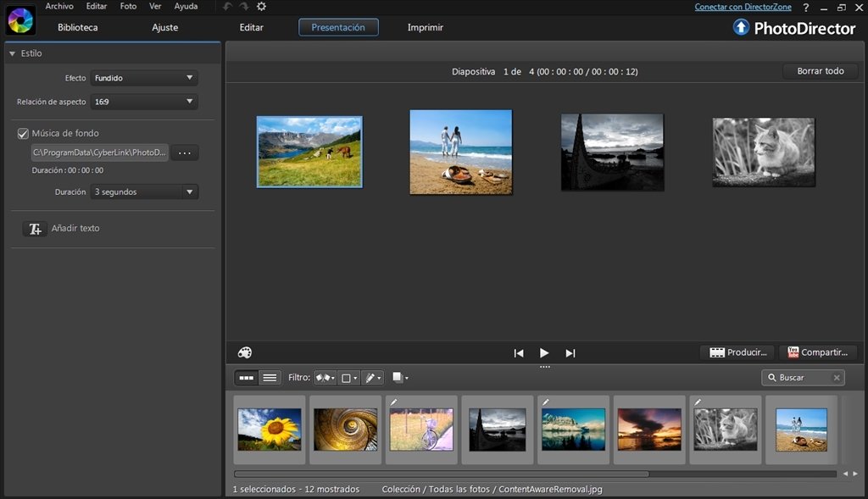The height and width of the screenshot is (499, 868).
Task: Click the filmstrip horizontal scrollbar
Action: pyautogui.click(x=441, y=474)
